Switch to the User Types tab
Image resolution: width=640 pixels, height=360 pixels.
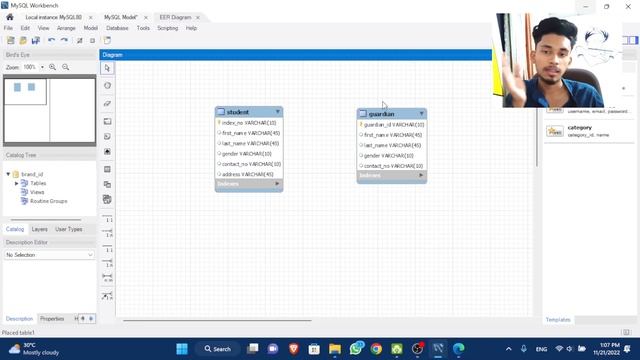[69, 229]
